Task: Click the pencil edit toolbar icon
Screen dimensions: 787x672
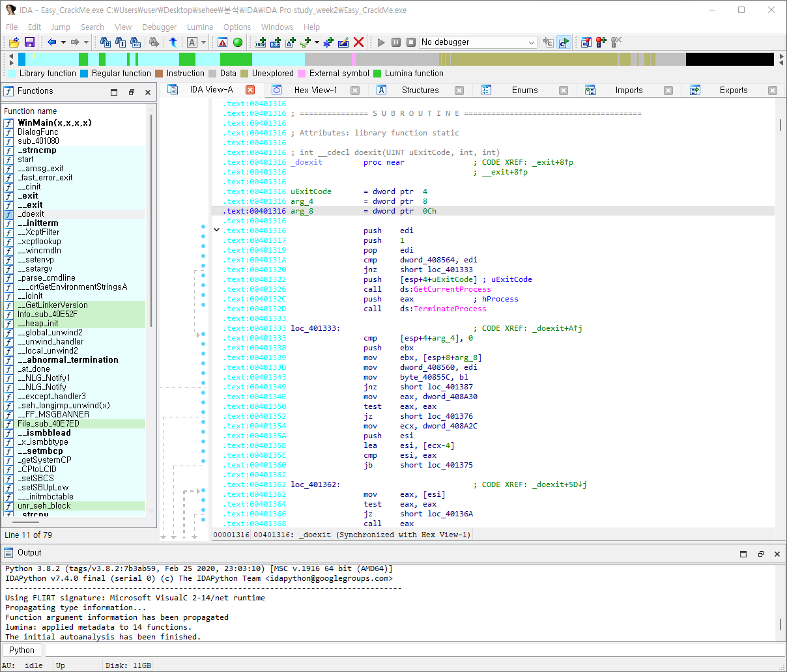Action: coord(343,42)
